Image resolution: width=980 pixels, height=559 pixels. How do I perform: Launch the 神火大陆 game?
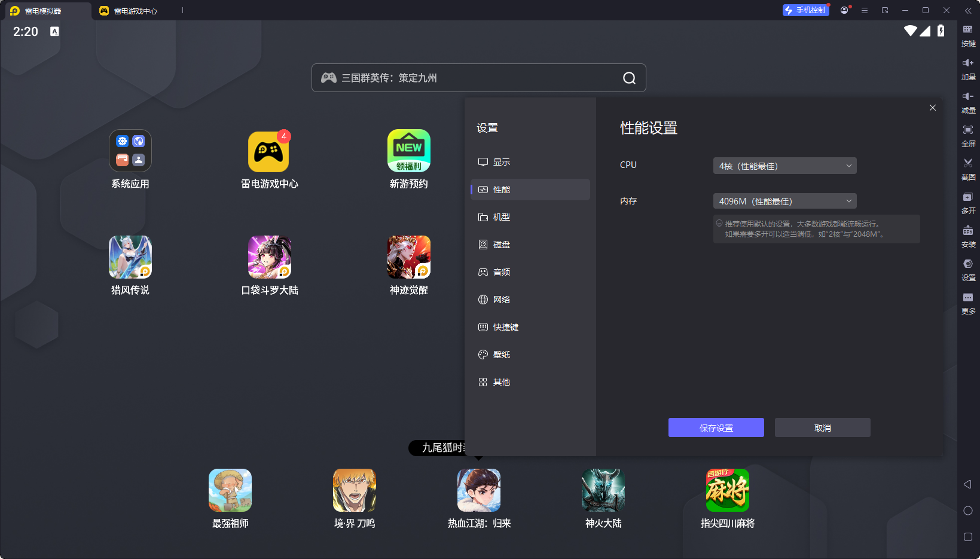point(603,499)
